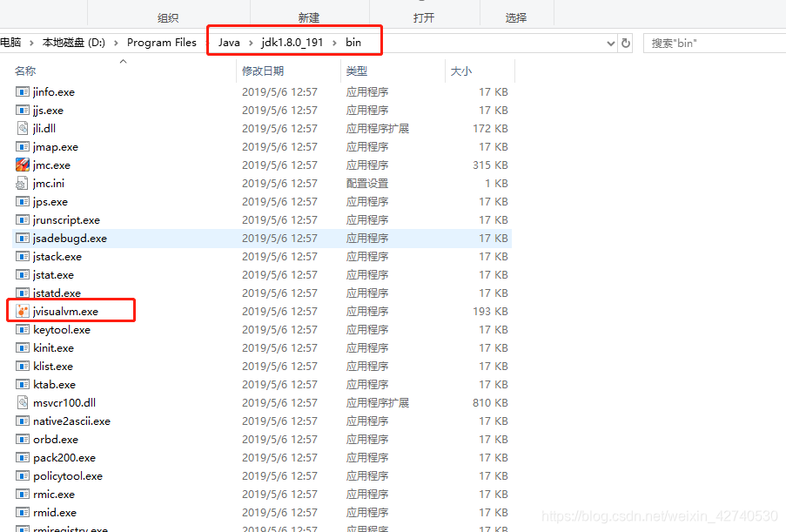
Task: Click the klist.exe file icon
Action: point(22,366)
